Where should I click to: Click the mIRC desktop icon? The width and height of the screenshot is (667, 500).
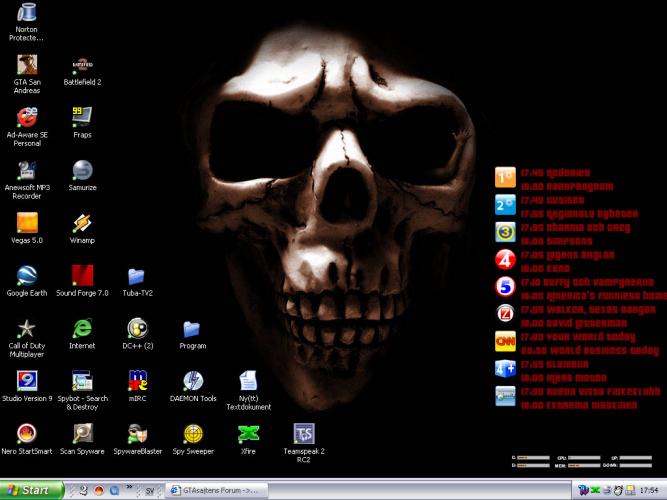(138, 382)
